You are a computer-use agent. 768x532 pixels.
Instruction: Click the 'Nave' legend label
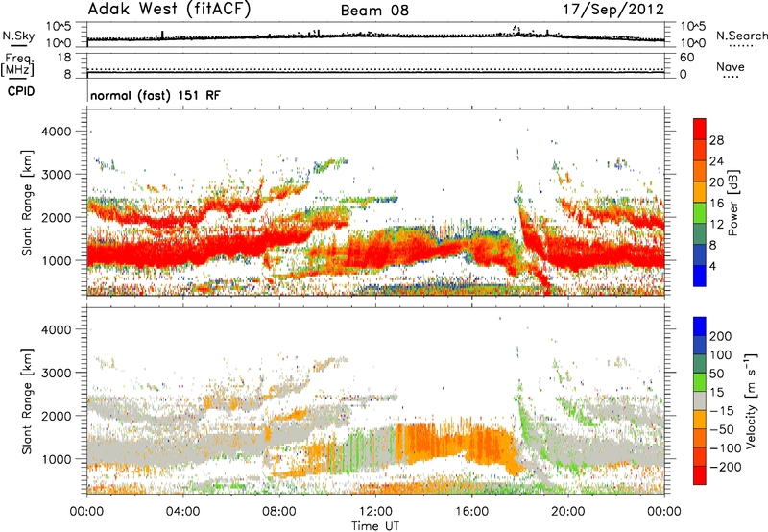pos(731,66)
